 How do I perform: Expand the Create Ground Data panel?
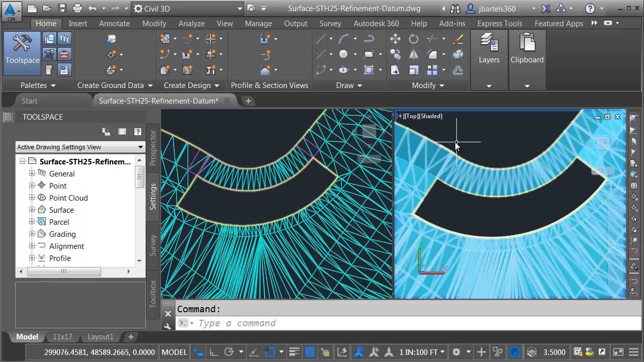(115, 85)
